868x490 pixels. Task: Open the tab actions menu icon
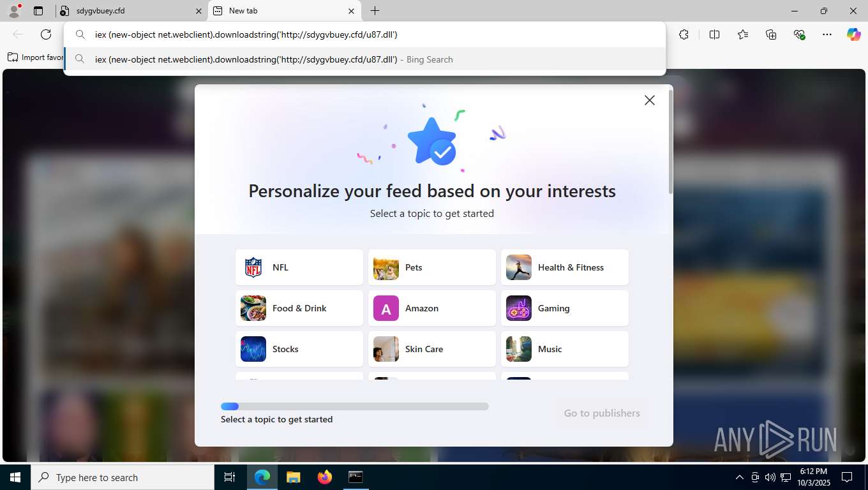[38, 11]
